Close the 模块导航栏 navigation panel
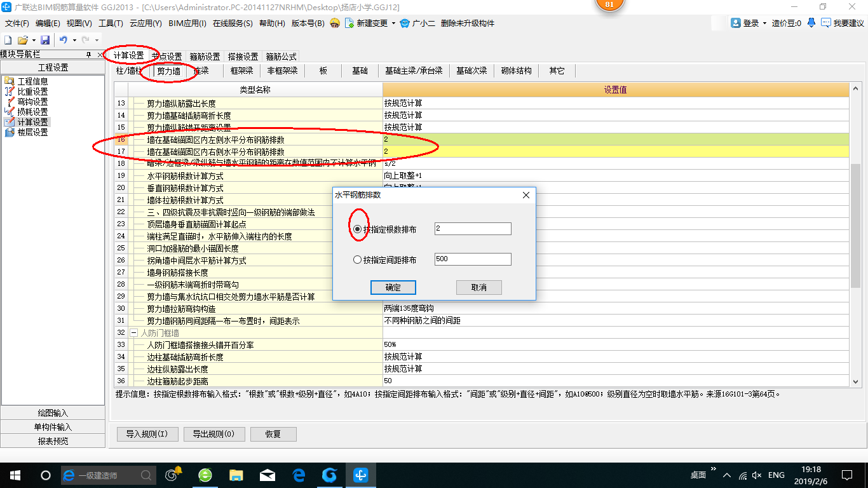The width and height of the screenshot is (868, 488). (x=100, y=55)
